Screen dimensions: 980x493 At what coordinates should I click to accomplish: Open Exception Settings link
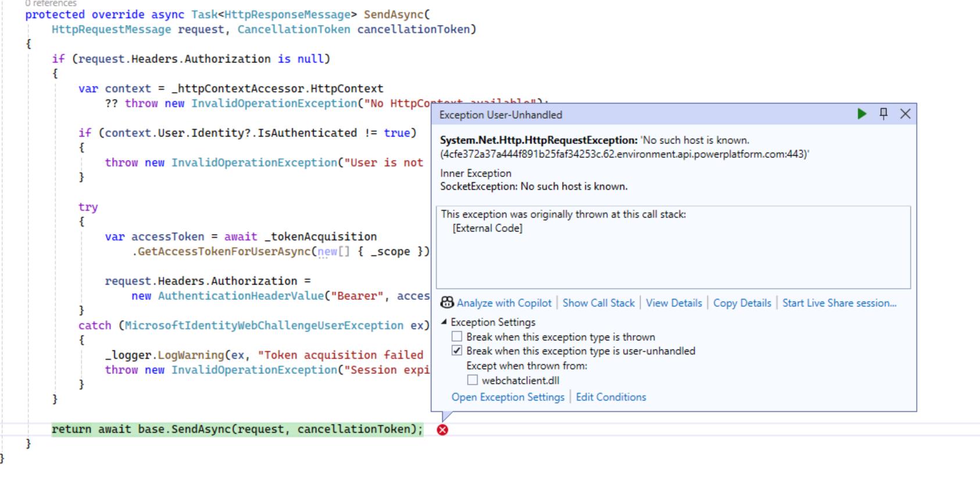coord(507,397)
